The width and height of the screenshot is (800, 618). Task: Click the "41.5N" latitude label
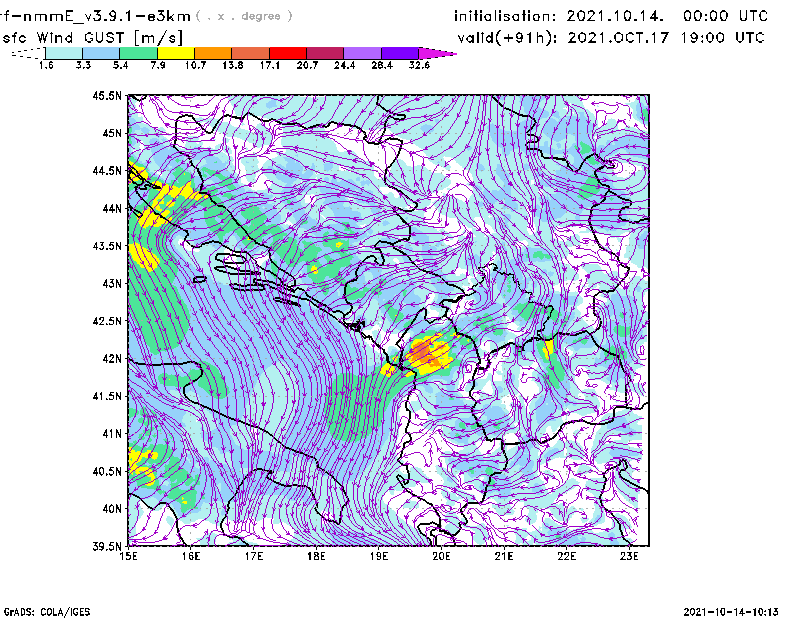pos(107,396)
